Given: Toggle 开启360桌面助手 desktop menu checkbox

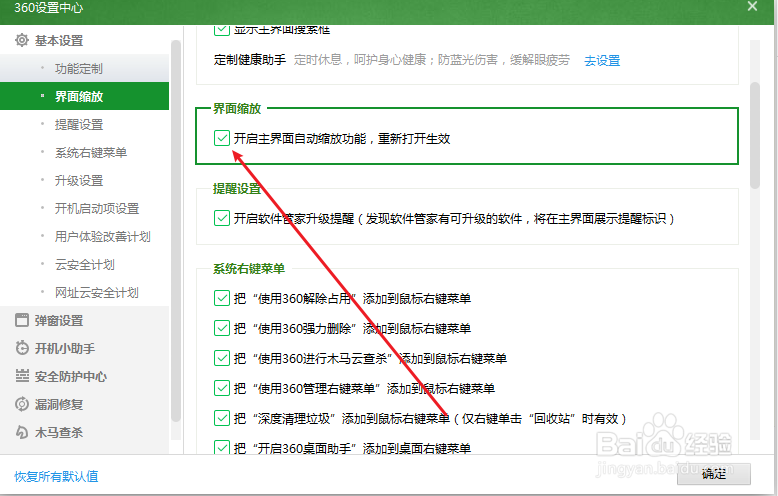Looking at the screenshot, I should pos(222,447).
